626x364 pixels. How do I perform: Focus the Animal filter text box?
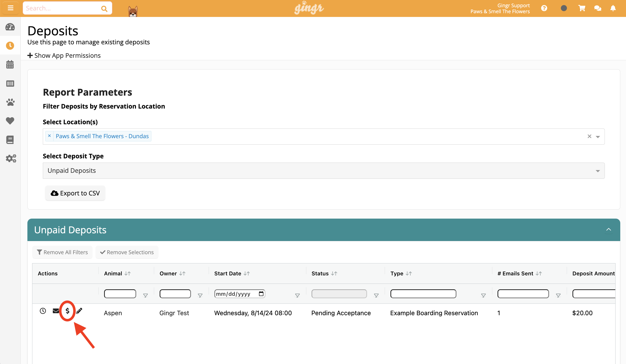click(x=120, y=294)
